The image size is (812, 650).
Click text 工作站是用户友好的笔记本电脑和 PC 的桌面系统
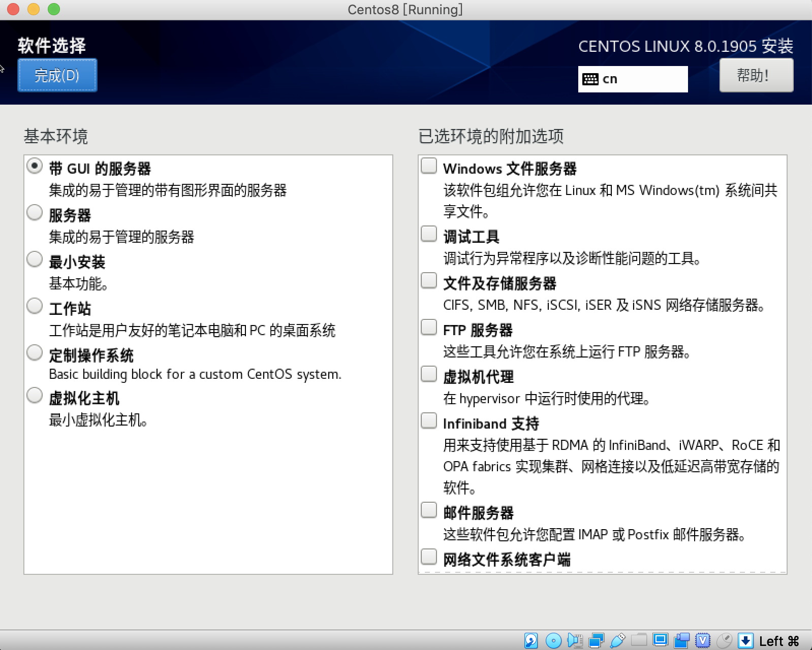pos(192,331)
